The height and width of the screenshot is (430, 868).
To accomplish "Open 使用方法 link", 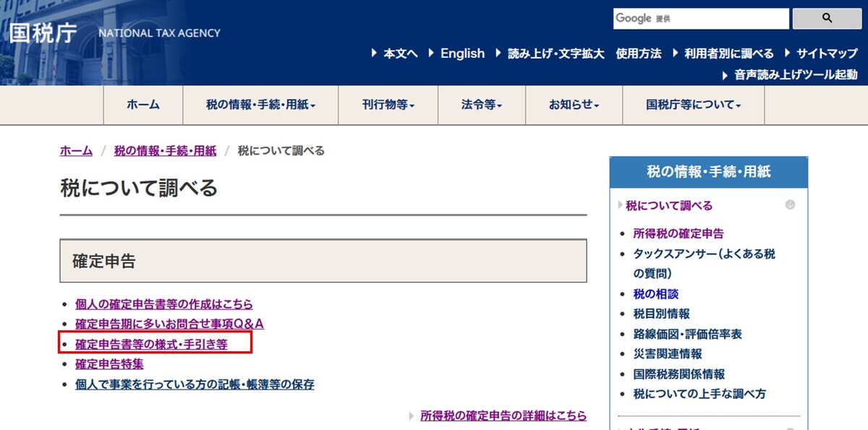I will [x=639, y=53].
